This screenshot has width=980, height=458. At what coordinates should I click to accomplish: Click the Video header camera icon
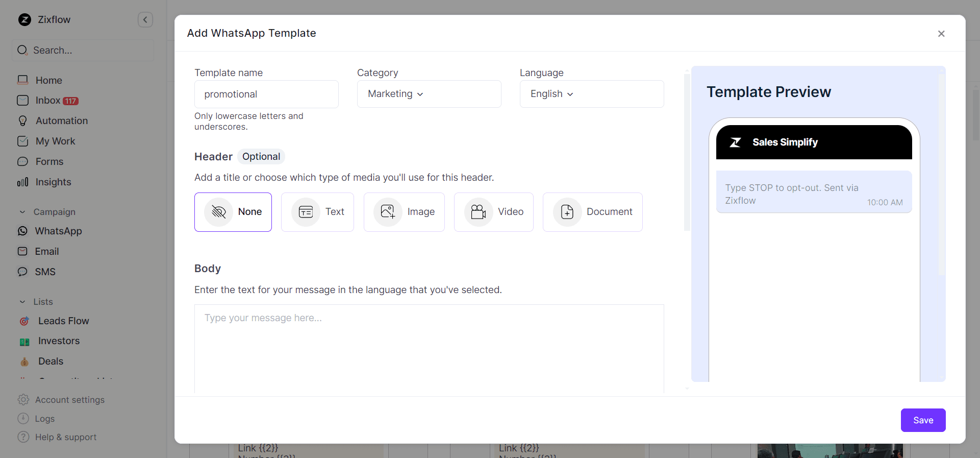(478, 212)
